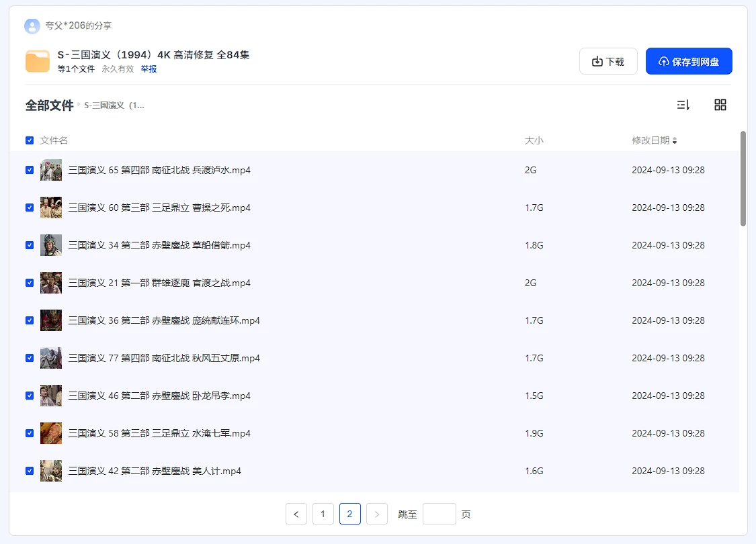The height and width of the screenshot is (544, 756).
Task: Open thumbnail of episode 65 兵渡泸水
Action: click(51, 170)
